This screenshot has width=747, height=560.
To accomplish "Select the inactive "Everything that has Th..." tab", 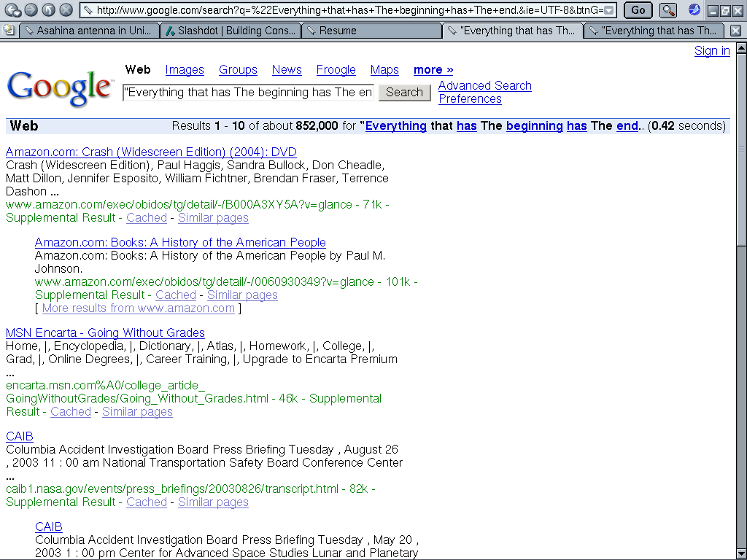I will (654, 31).
